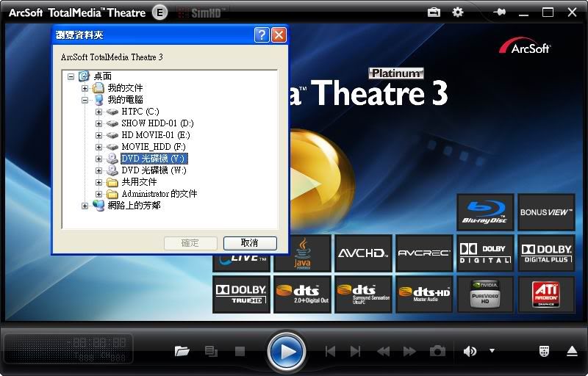Open the playlist icon in control bar
The image size is (588, 376).
point(211,351)
